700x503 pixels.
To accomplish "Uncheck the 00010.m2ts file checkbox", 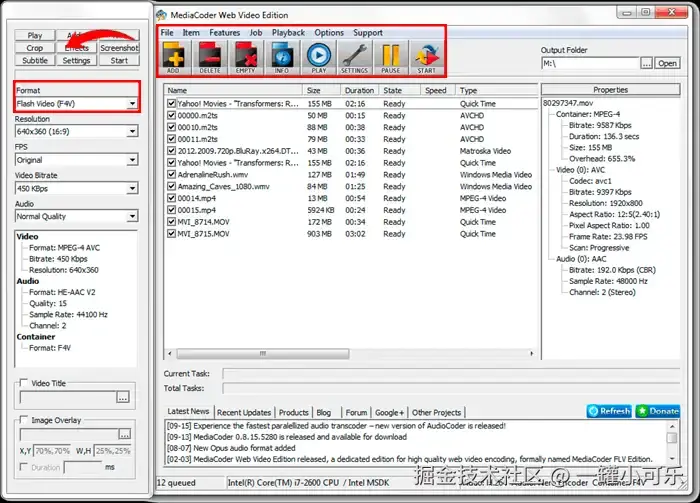I will (x=171, y=127).
